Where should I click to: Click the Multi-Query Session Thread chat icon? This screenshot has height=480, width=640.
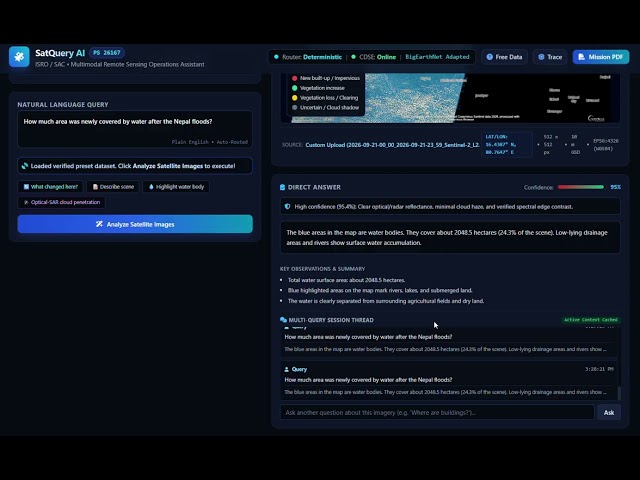click(x=283, y=320)
